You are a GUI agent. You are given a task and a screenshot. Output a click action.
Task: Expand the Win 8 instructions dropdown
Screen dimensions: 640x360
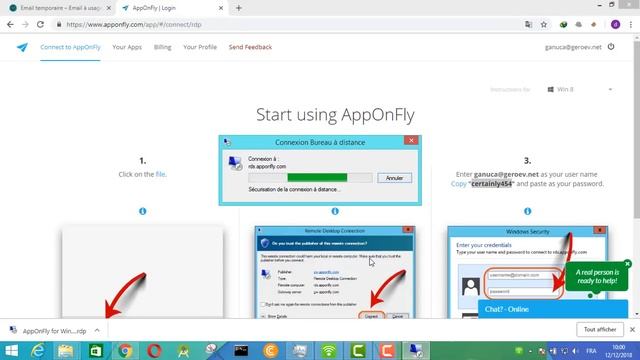[580, 89]
